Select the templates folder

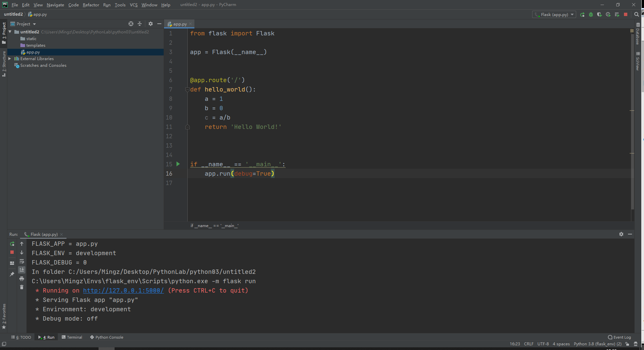[36, 45]
